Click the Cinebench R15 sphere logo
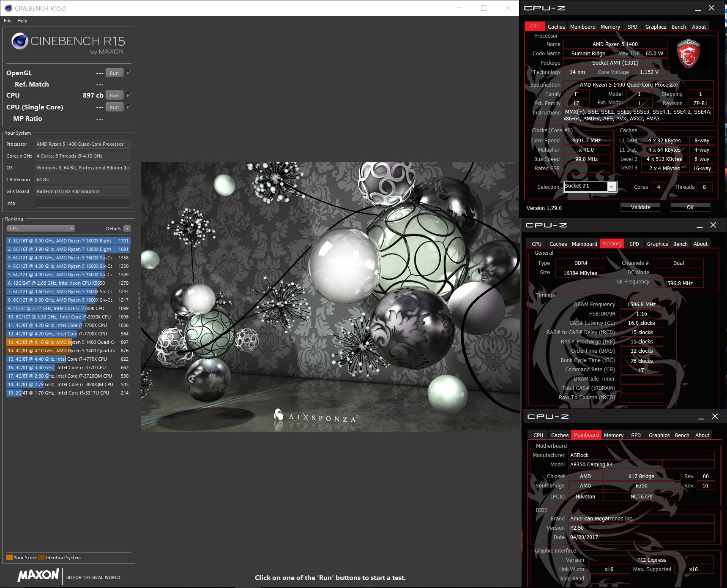Screen dimensions: 727x588 click(x=20, y=41)
